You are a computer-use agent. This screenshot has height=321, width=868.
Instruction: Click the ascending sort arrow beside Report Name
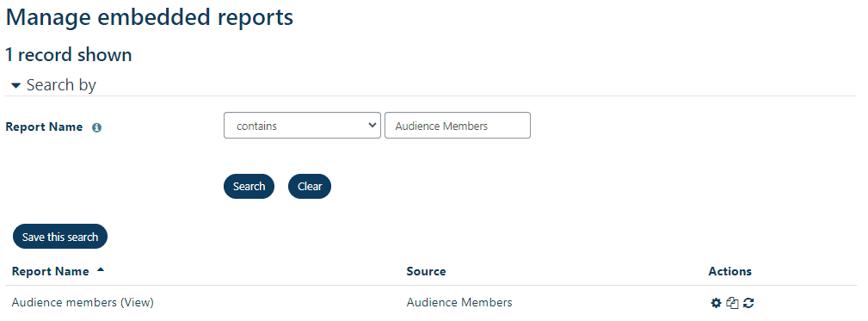click(x=100, y=270)
